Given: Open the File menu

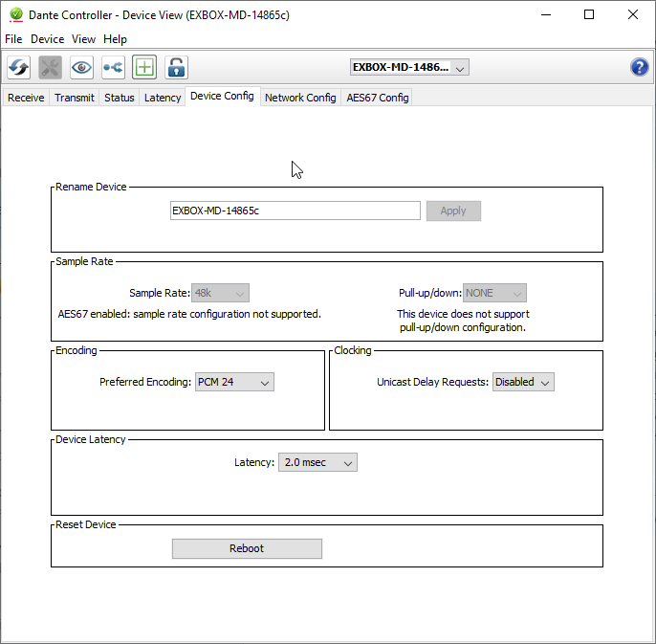Looking at the screenshot, I should coord(13,39).
